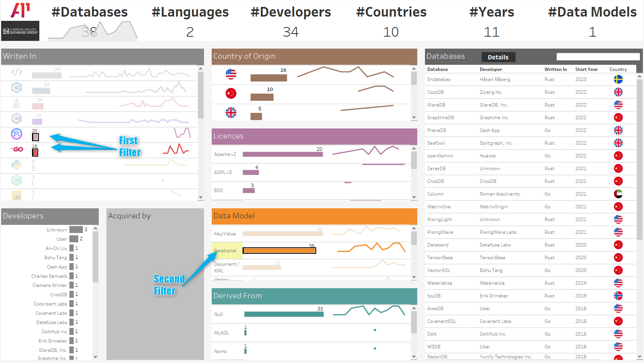Click the UK flag in the CozoDB row
644x363 pixels.
(618, 92)
